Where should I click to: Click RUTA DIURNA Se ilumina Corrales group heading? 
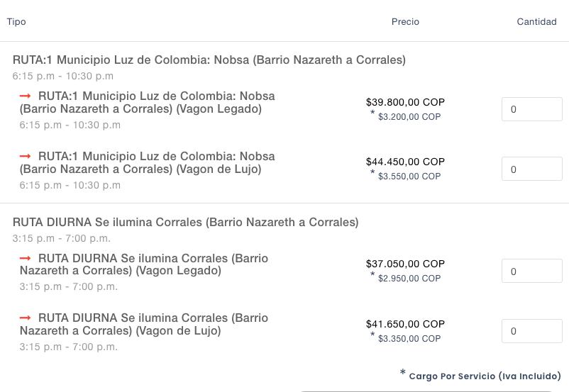coord(186,223)
